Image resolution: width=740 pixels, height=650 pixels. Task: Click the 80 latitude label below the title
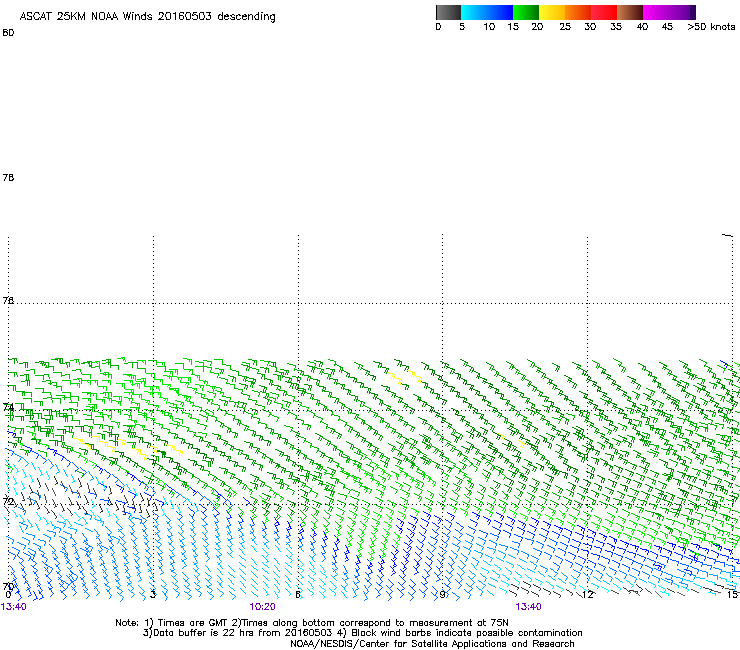(8, 33)
